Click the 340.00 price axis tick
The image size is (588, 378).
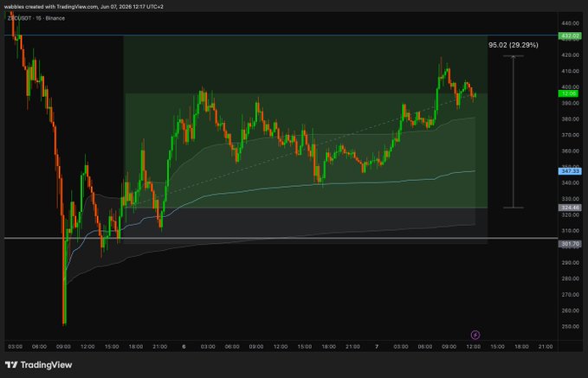coord(570,183)
